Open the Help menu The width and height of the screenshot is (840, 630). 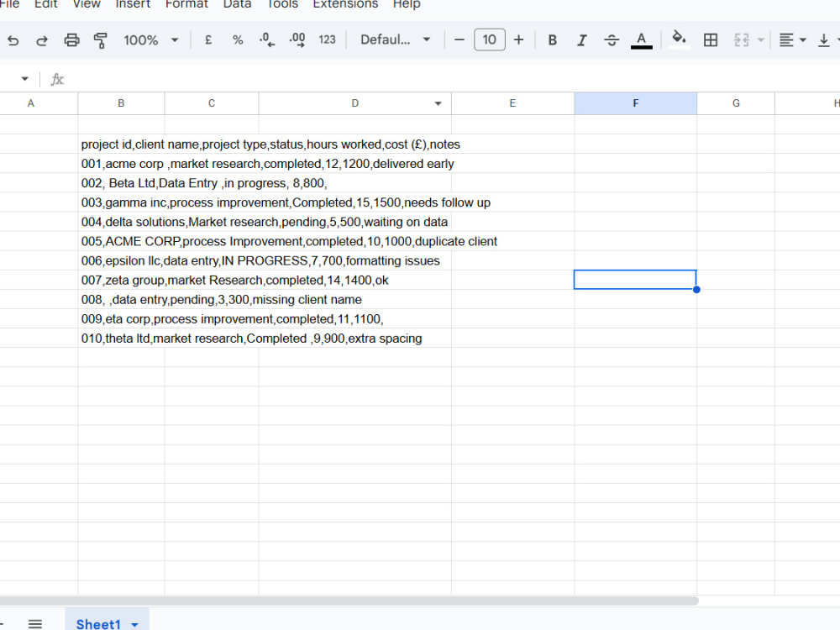(x=407, y=4)
